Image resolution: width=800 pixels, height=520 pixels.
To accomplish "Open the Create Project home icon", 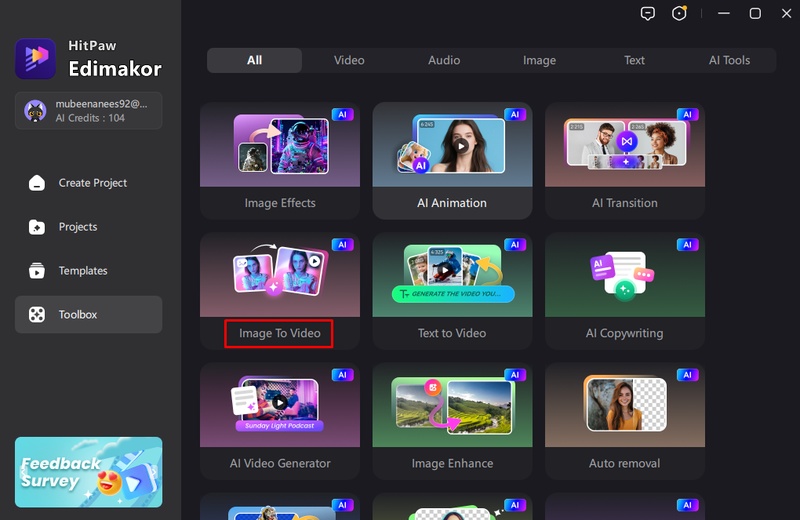I will coord(37,183).
